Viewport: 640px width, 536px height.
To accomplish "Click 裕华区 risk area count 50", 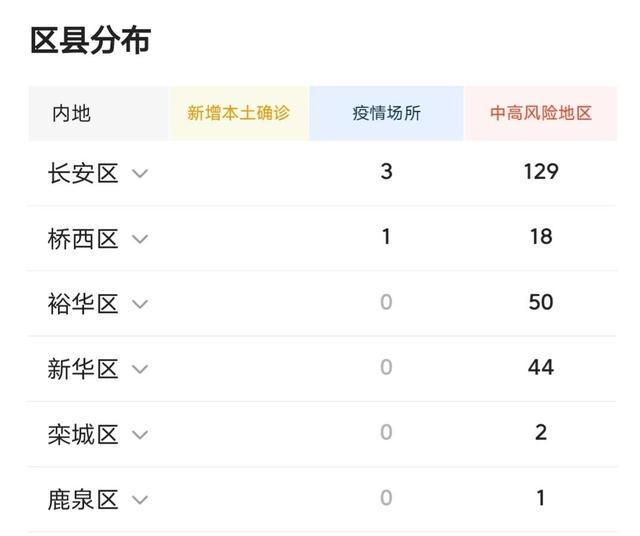I will [541, 302].
